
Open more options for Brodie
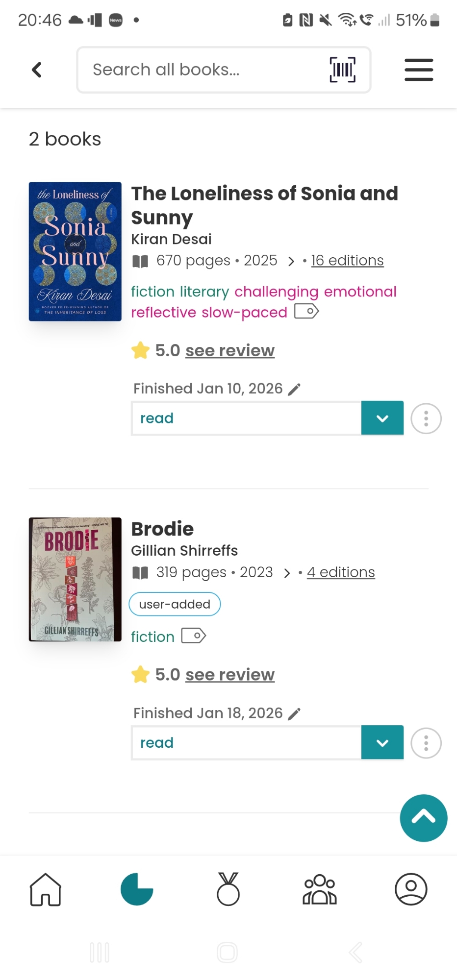(x=426, y=743)
